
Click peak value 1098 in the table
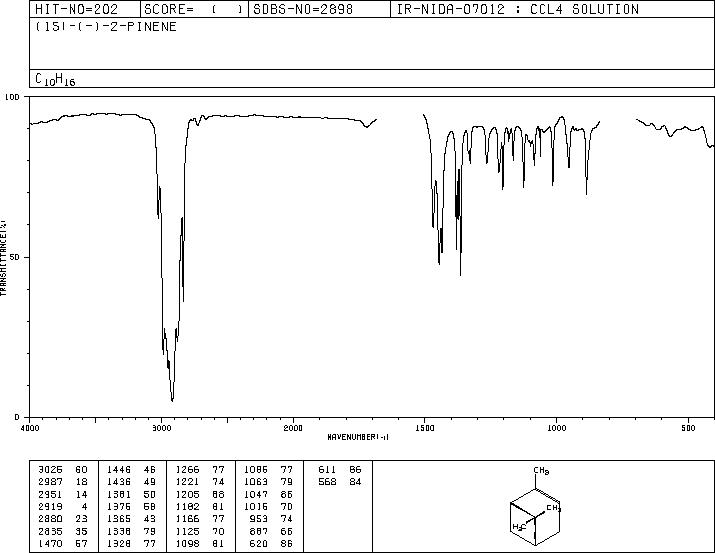pos(187,544)
